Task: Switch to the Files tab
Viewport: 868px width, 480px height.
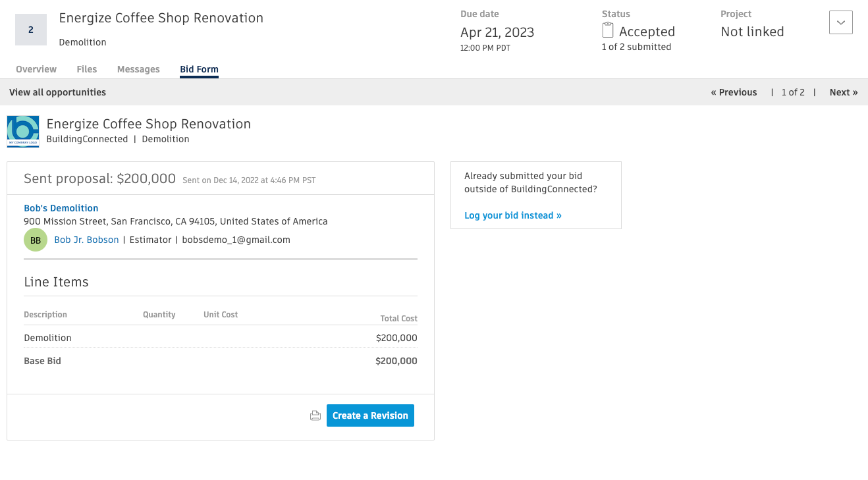Action: click(x=87, y=69)
